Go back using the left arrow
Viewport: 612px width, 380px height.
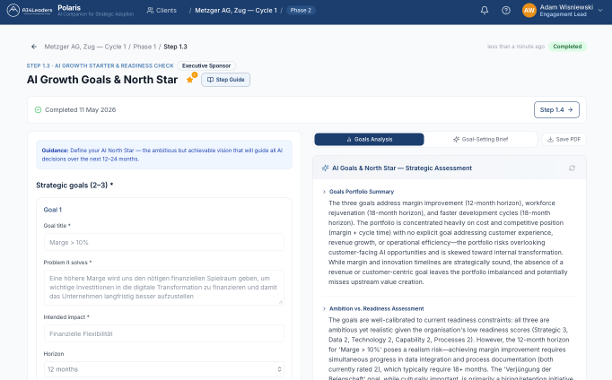click(x=34, y=46)
